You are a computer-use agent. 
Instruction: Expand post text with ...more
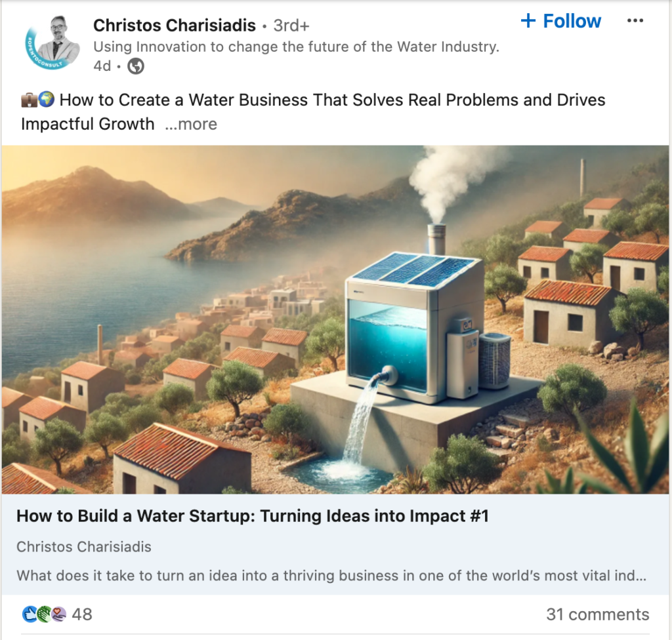tap(191, 124)
